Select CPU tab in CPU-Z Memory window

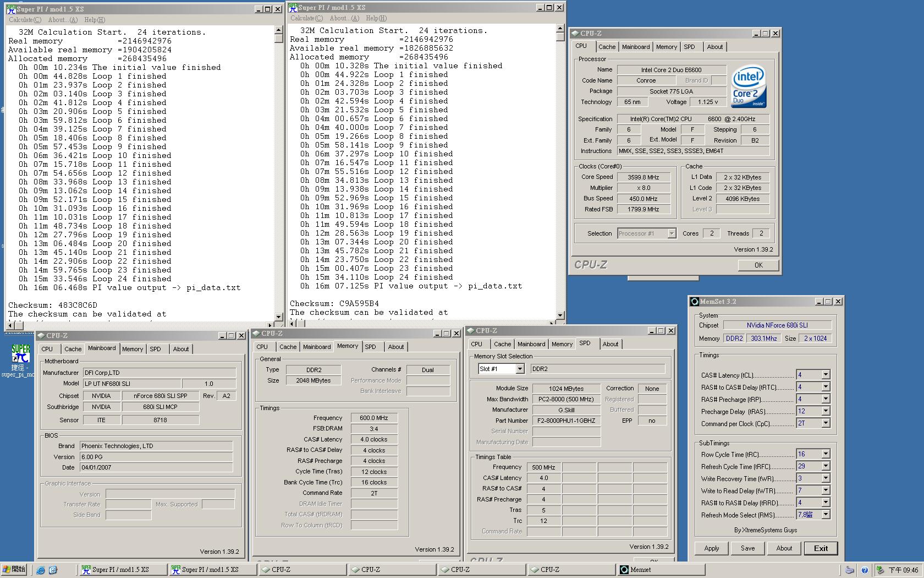pyautogui.click(x=262, y=347)
